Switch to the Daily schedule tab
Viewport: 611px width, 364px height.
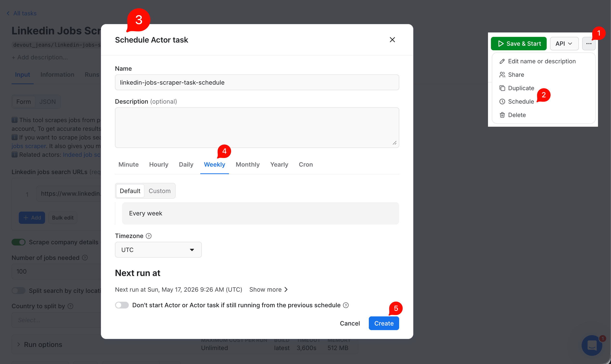coord(186,164)
